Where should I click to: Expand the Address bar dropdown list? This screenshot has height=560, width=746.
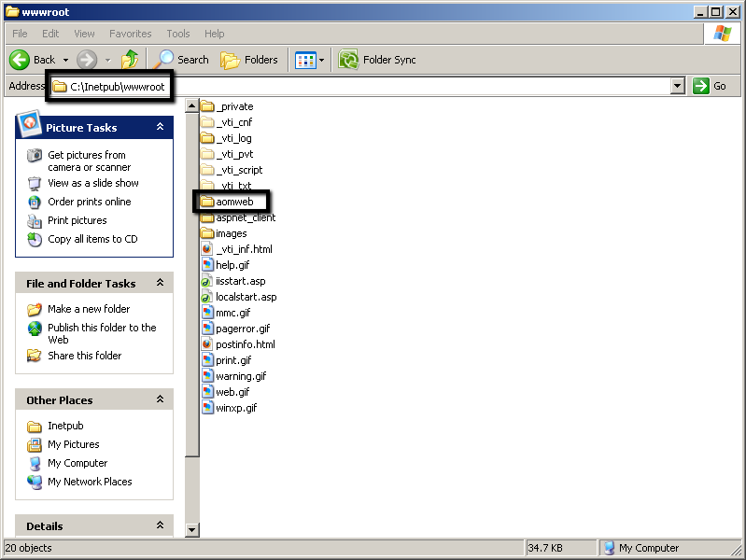tap(678, 86)
